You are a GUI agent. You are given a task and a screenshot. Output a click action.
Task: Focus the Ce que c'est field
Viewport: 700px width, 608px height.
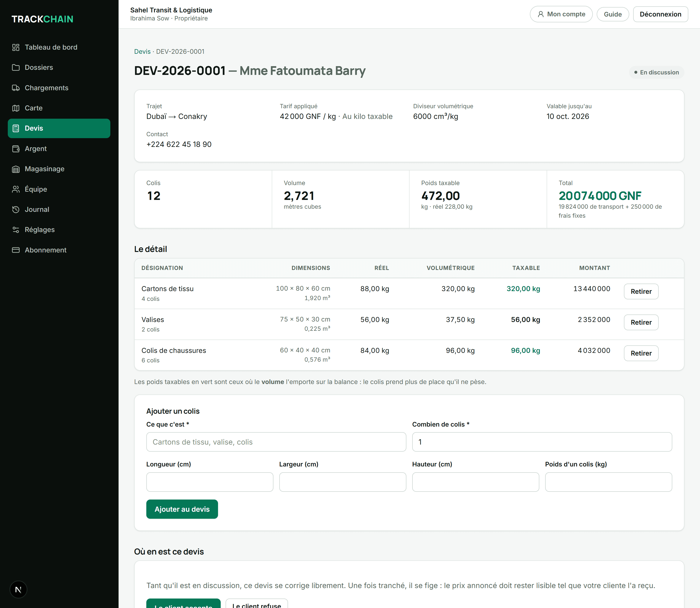[x=276, y=442]
